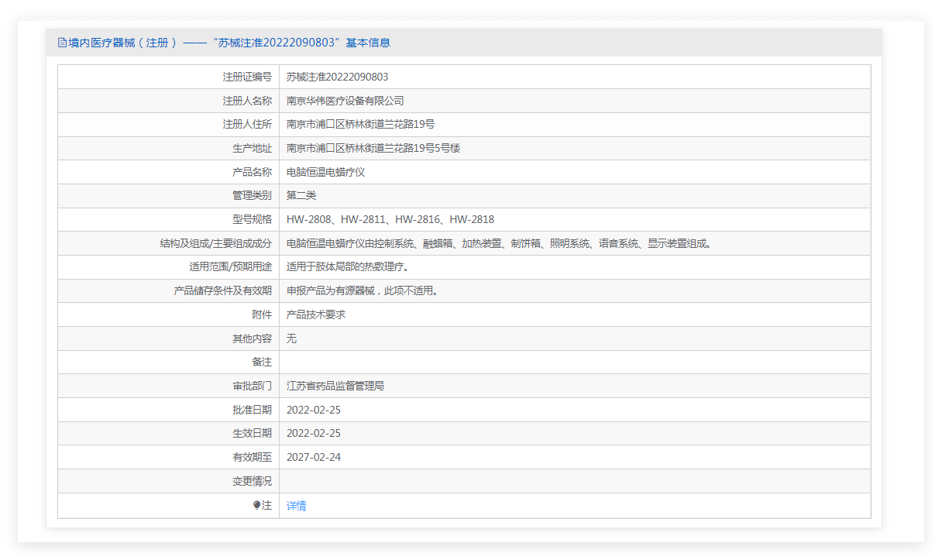Click the 其他内容 label
Viewport: 942px width, 560px height.
click(x=252, y=338)
